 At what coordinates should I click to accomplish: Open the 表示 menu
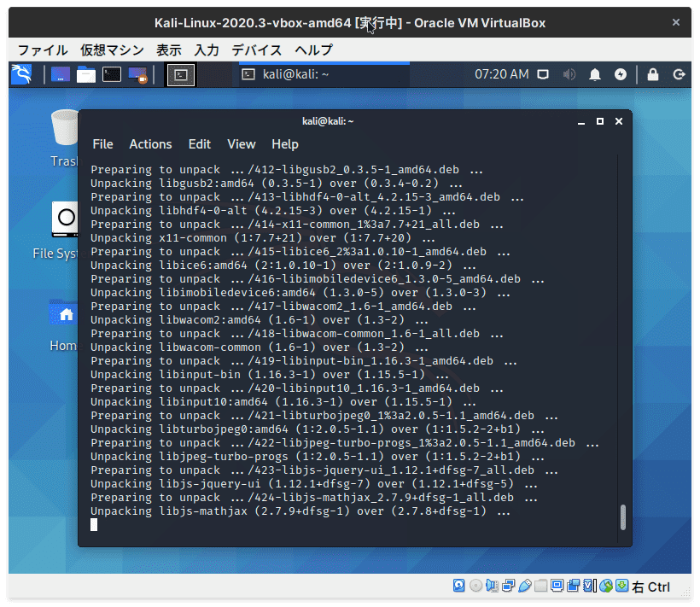tap(169, 50)
